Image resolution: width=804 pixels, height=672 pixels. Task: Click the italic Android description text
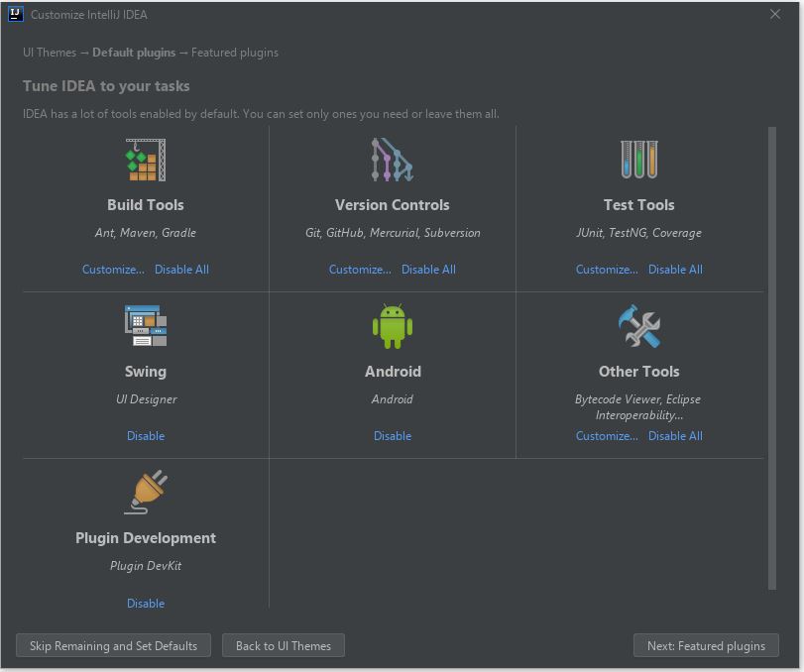point(393,399)
